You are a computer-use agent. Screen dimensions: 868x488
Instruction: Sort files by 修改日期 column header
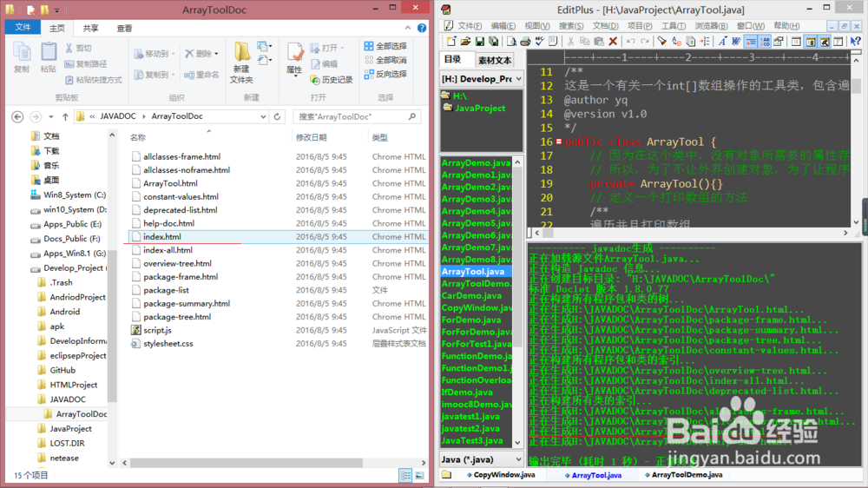pyautogui.click(x=311, y=137)
